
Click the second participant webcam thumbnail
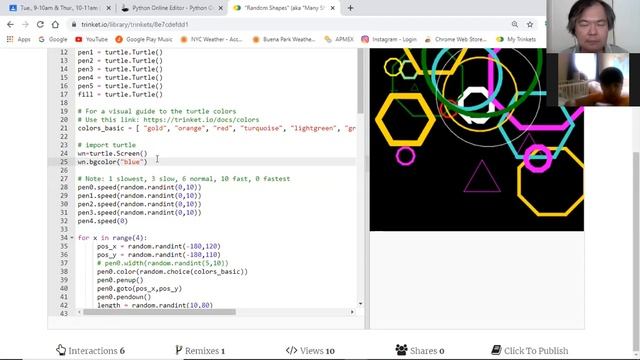point(593,80)
